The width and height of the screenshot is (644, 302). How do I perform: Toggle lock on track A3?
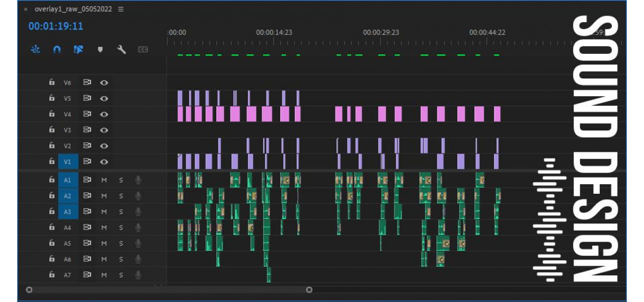coord(51,211)
